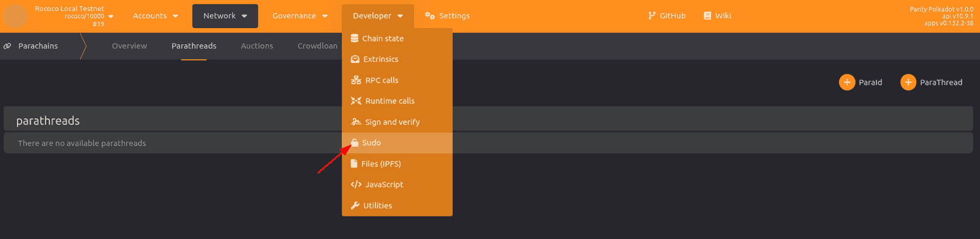Open the GitHub link
The width and height of the screenshot is (980, 239).
coord(667,16)
